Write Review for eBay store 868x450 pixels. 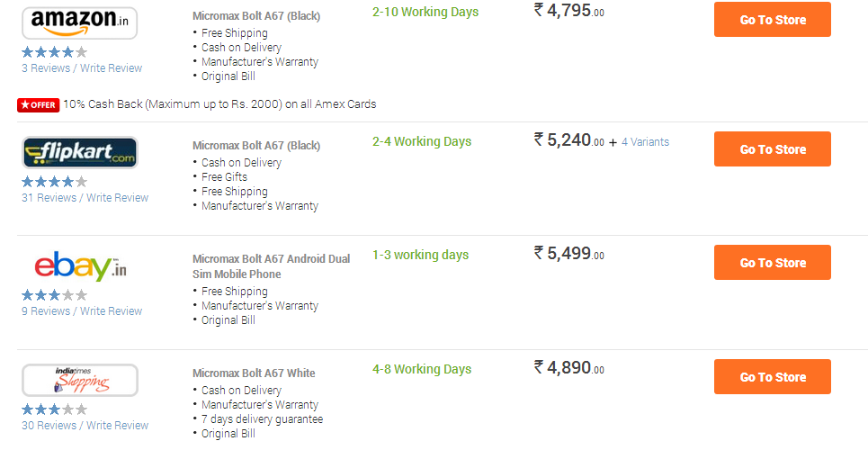[x=111, y=311]
